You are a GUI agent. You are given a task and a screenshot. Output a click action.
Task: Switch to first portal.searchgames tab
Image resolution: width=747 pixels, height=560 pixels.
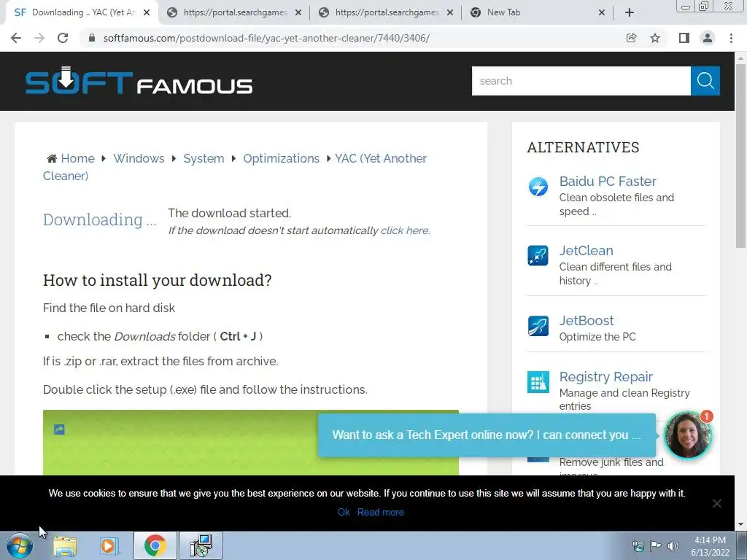pos(234,13)
